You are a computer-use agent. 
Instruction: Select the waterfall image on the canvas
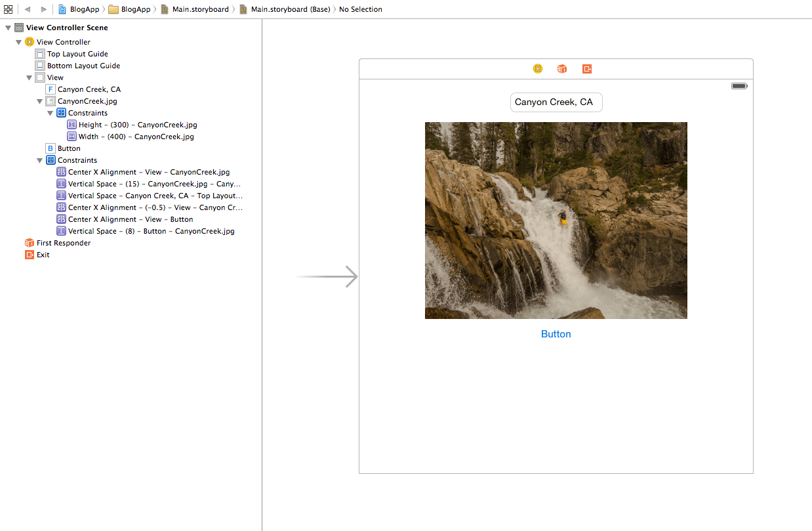(x=556, y=221)
